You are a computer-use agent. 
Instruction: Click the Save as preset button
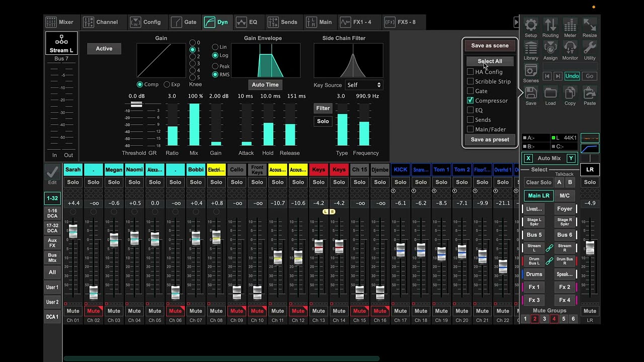(x=490, y=140)
